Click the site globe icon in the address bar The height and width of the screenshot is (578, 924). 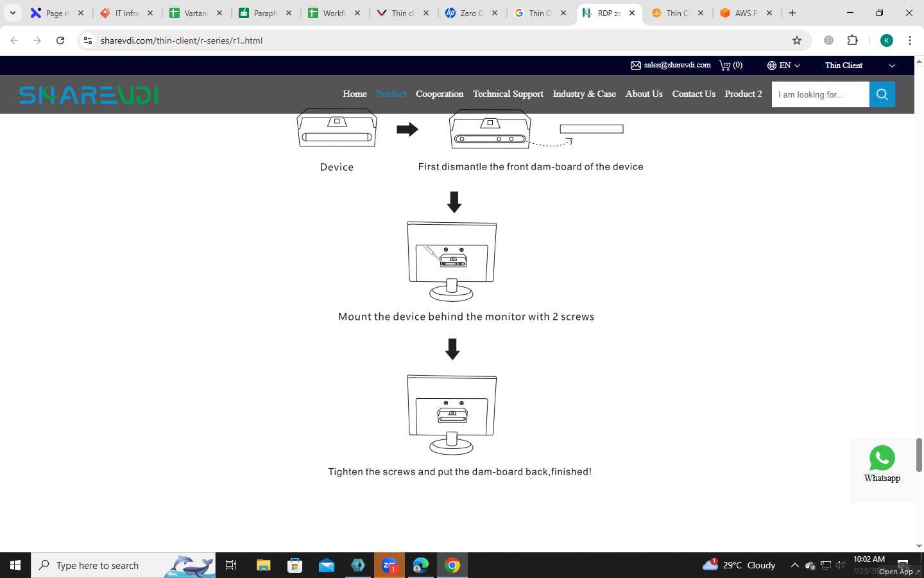click(x=829, y=40)
